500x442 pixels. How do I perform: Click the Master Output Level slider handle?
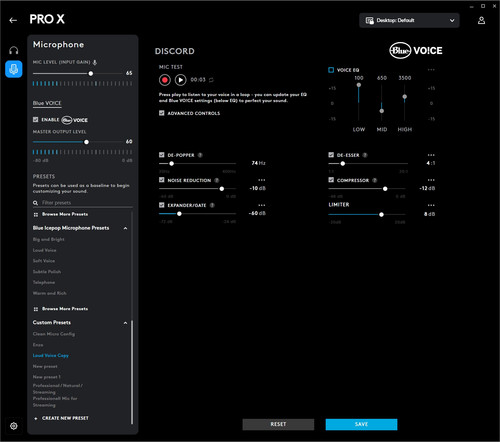[x=86, y=142]
